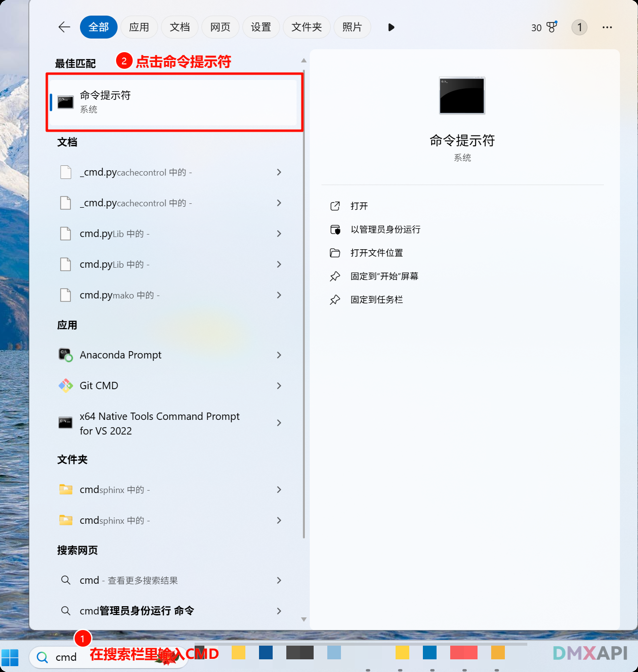Open the three-dot more options menu
This screenshot has height=672, width=638.
click(x=607, y=27)
